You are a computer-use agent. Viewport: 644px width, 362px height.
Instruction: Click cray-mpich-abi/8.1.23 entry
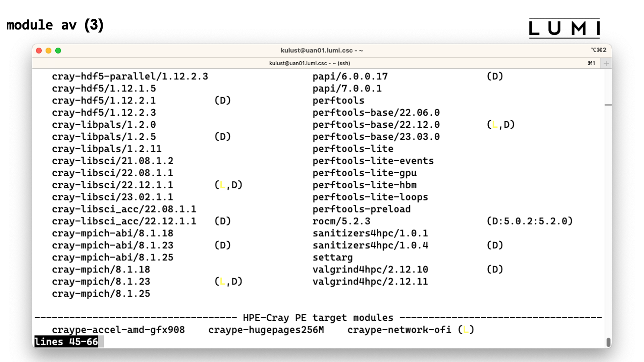click(x=113, y=245)
